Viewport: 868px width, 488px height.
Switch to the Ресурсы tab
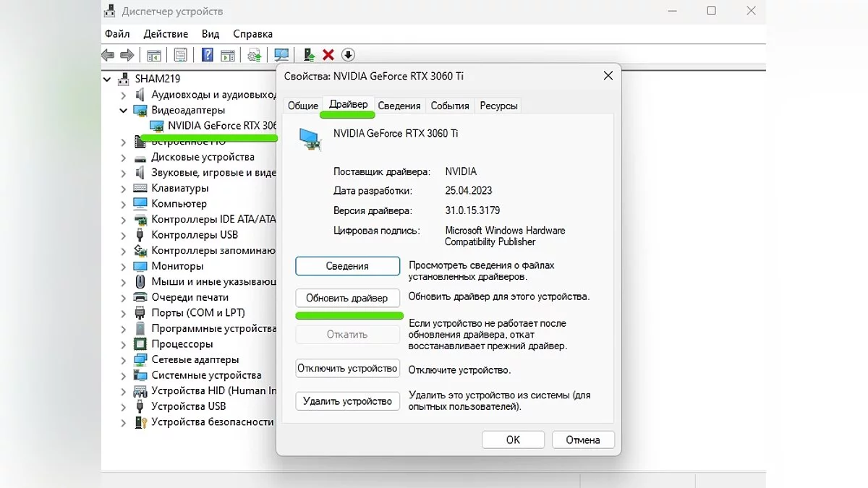[x=498, y=106]
